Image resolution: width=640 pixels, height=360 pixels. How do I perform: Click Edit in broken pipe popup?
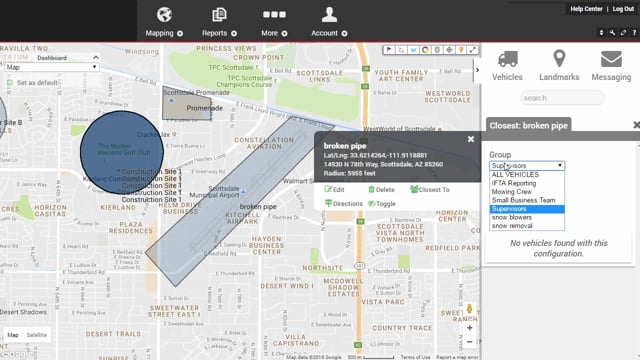coord(334,189)
